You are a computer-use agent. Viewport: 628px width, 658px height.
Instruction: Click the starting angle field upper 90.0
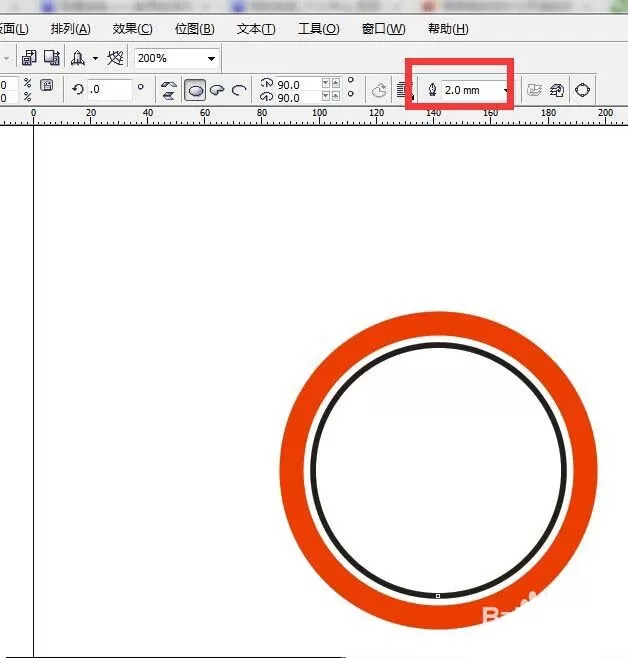click(298, 85)
